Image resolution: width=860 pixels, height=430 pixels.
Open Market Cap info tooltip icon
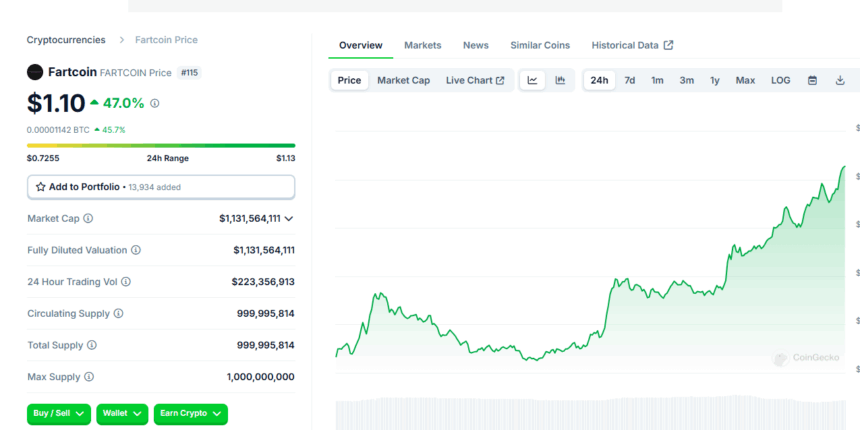pyautogui.click(x=88, y=218)
